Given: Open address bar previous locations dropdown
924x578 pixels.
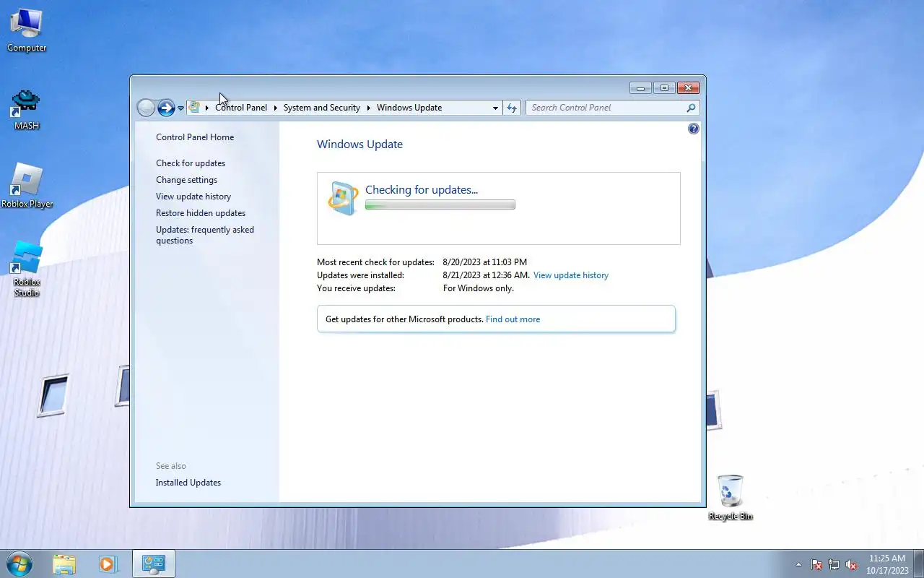Looking at the screenshot, I should tap(495, 108).
